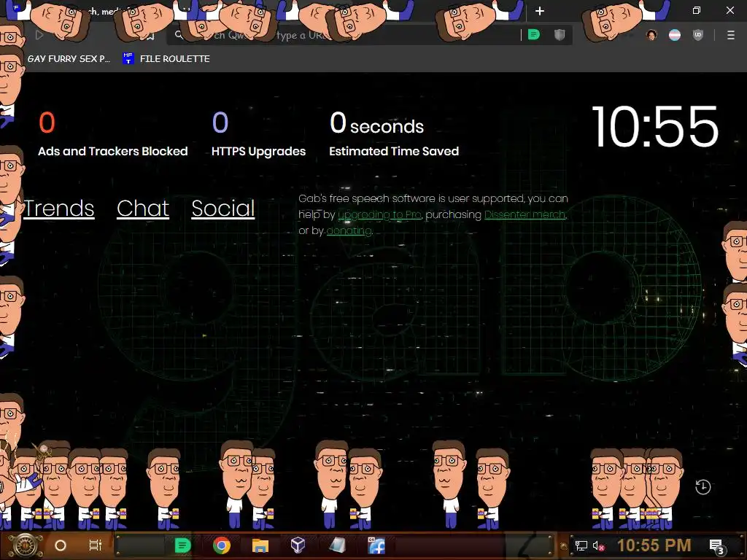Restore down the browser window
747x560 pixels.
[x=697, y=10]
